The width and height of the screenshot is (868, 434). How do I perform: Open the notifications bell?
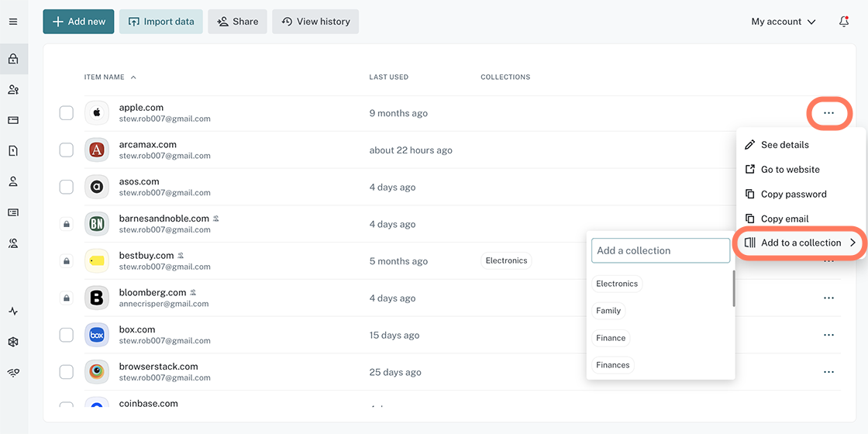click(x=844, y=22)
